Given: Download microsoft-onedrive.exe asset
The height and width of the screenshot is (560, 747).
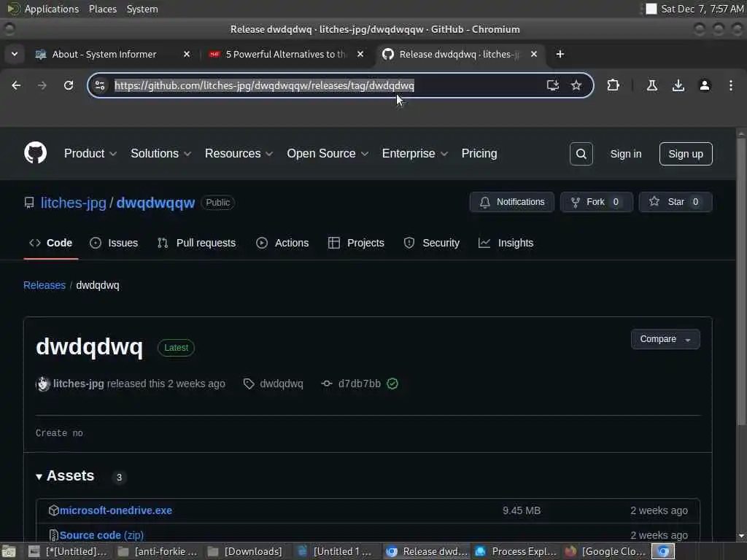Looking at the screenshot, I should tap(116, 510).
